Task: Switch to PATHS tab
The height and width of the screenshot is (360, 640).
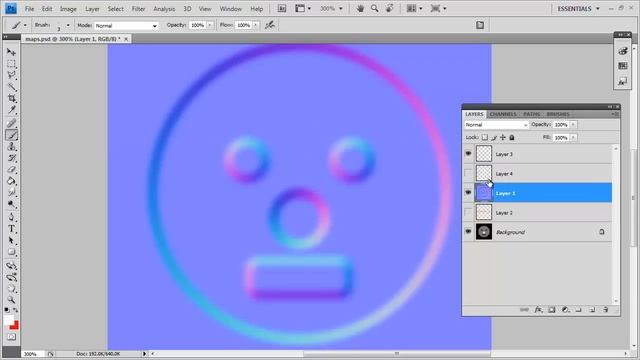Action: pyautogui.click(x=531, y=114)
